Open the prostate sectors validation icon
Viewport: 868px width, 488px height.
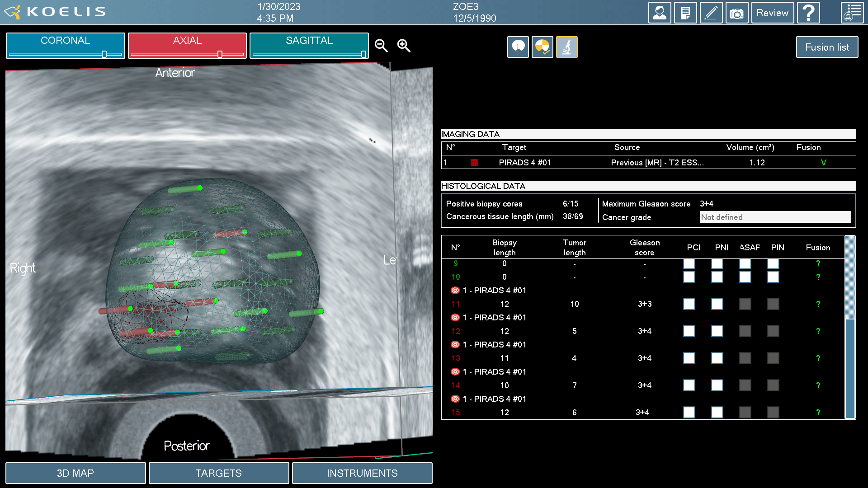(x=542, y=47)
